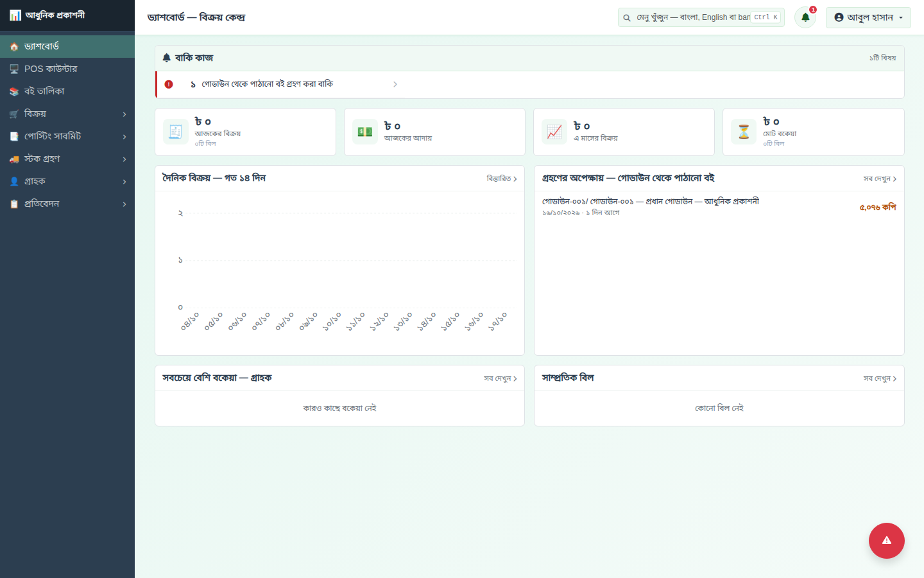Click the আজকের বিক্রয় receipt icon
Image resolution: width=924 pixels, height=578 pixels.
[x=176, y=132]
